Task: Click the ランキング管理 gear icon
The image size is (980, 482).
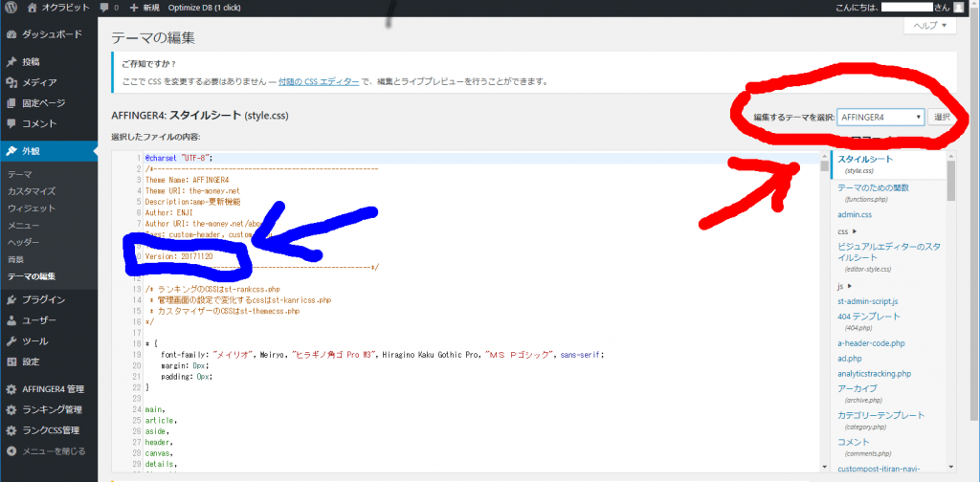Action: coord(11,410)
